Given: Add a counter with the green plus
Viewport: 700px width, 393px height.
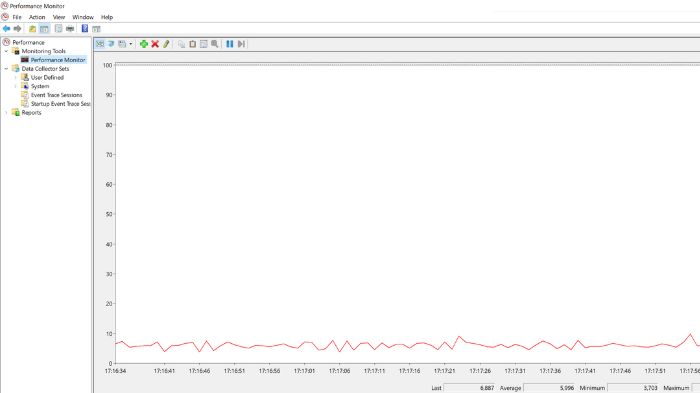Looking at the screenshot, I should point(144,44).
